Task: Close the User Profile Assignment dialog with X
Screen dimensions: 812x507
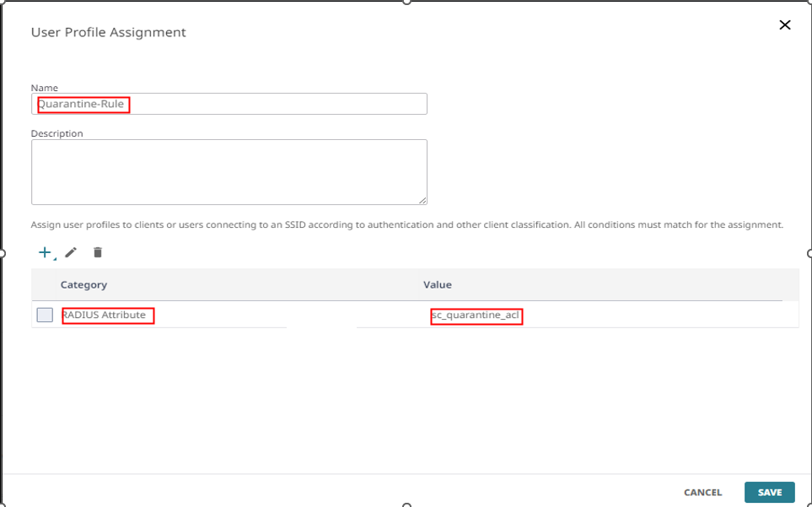Action: coord(785,24)
